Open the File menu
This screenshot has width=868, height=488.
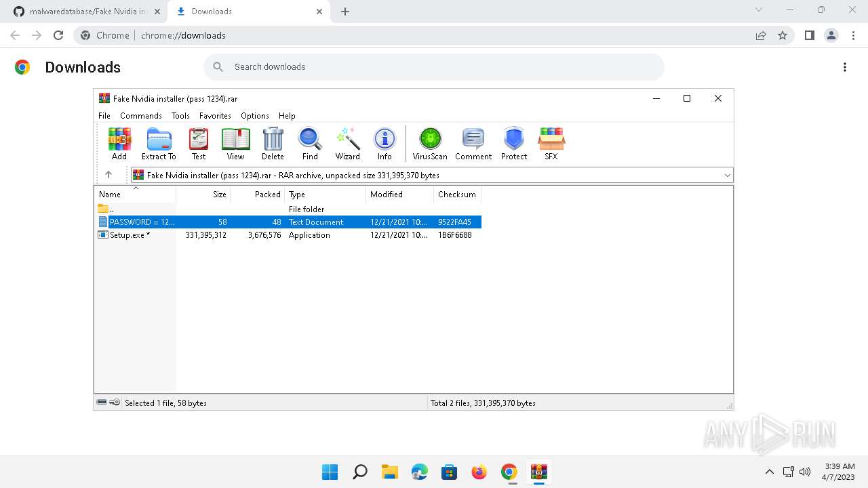point(104,116)
